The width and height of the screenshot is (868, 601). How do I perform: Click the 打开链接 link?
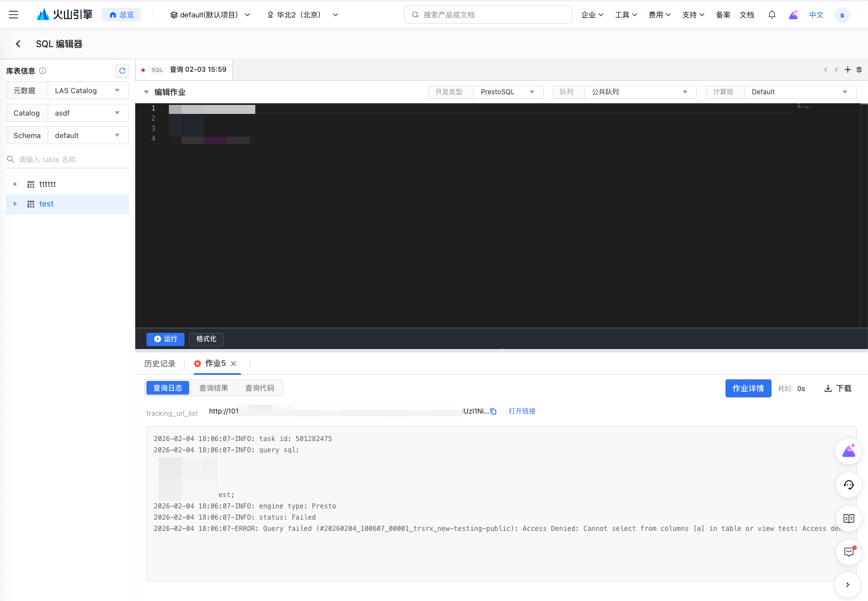tap(522, 411)
